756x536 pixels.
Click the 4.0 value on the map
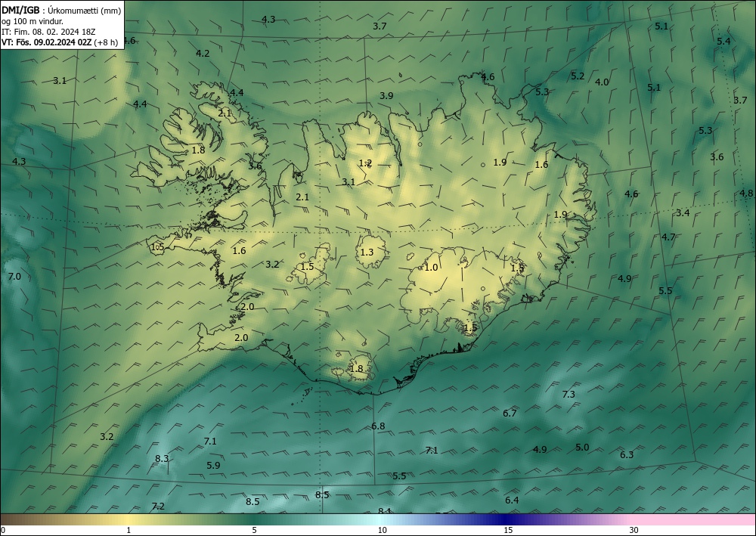602,82
